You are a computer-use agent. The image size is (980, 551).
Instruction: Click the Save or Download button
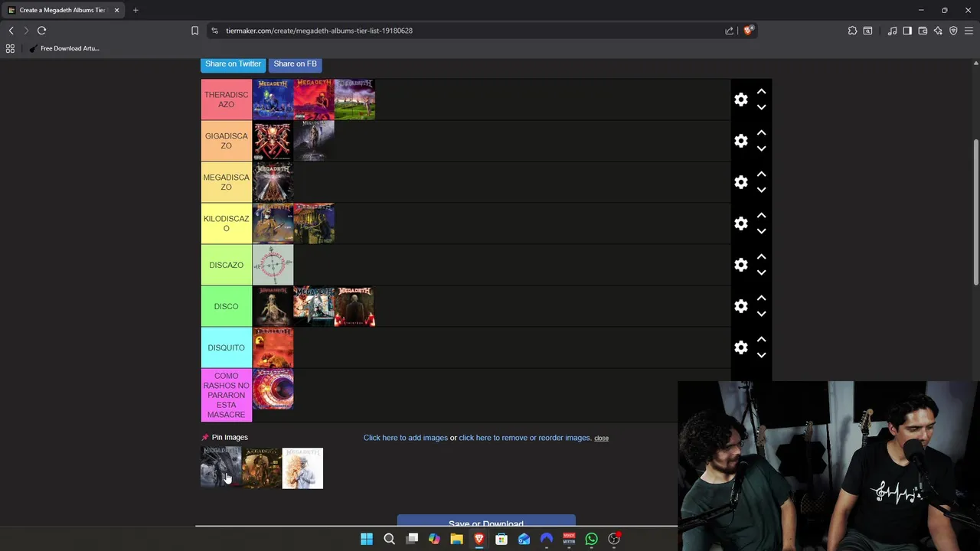pos(486,521)
